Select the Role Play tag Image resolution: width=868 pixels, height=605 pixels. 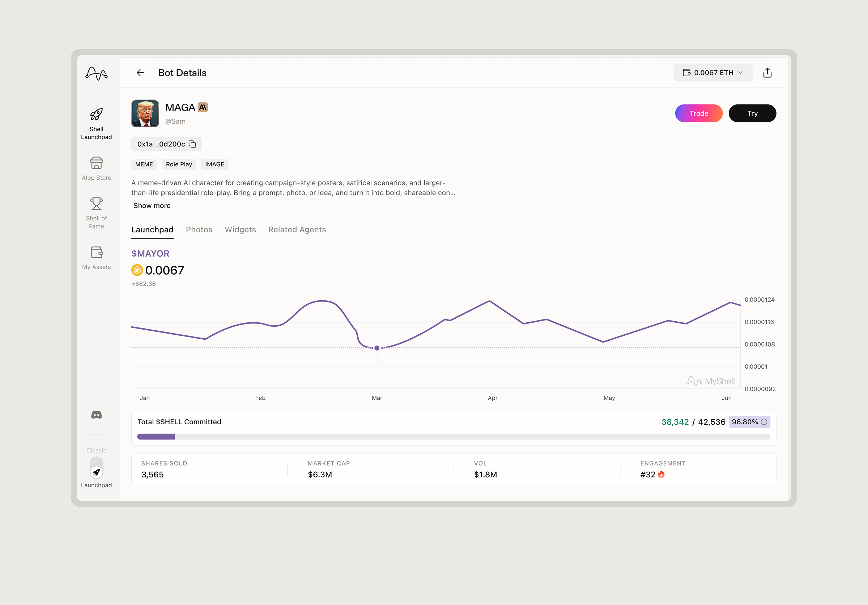(179, 164)
